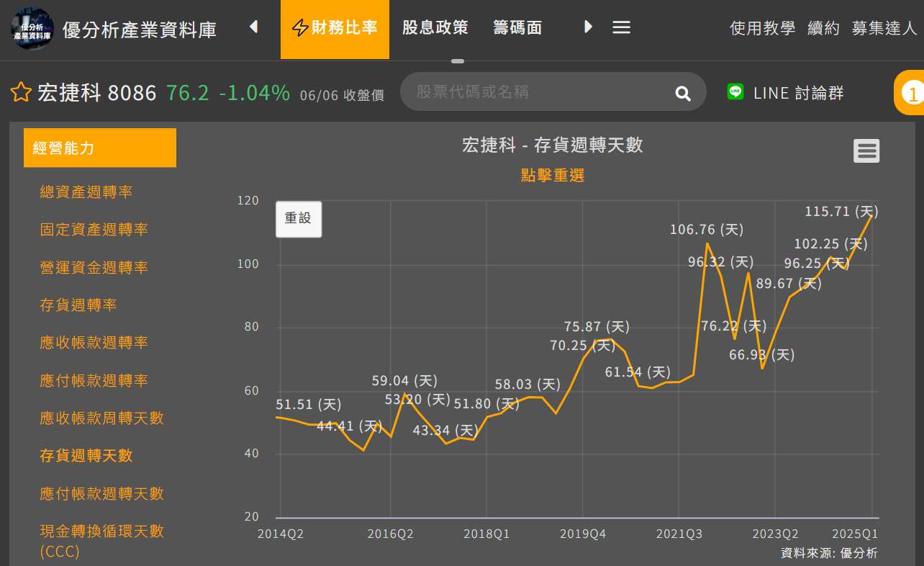Click the 53.20 (天) data label
Viewport: 924px width, 566px height.
[417, 400]
